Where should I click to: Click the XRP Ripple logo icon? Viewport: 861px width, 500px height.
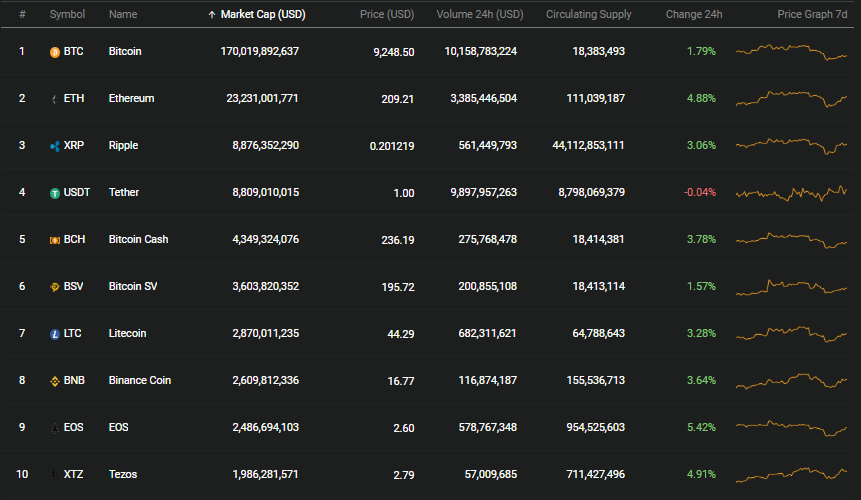coord(55,147)
